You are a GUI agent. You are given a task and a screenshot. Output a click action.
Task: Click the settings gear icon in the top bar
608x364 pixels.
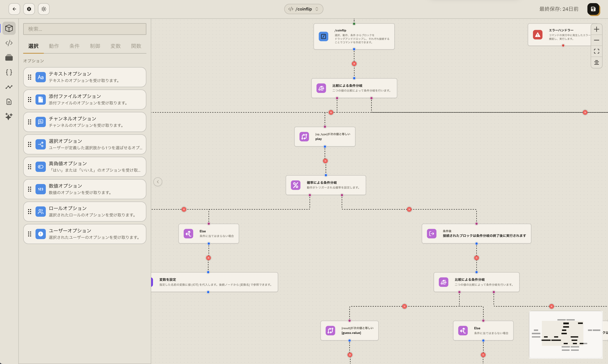[29, 9]
